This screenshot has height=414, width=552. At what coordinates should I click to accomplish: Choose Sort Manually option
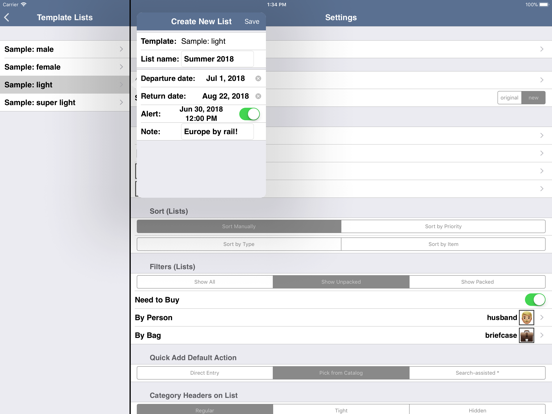(239, 226)
